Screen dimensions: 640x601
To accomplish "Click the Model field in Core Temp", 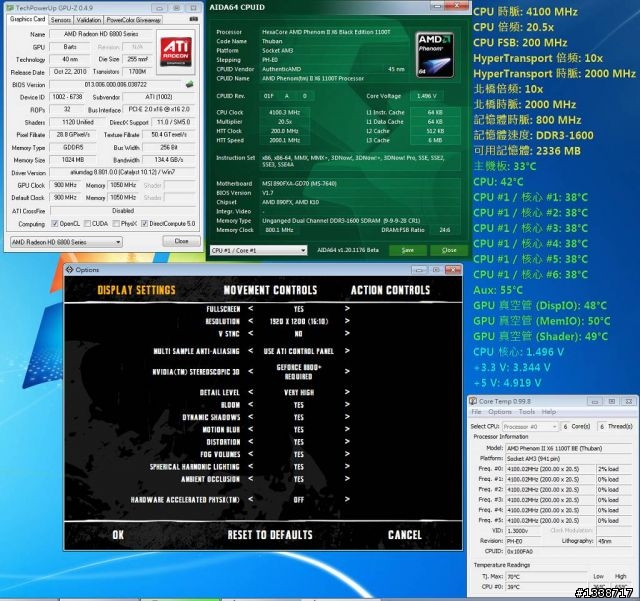I will (x=569, y=448).
